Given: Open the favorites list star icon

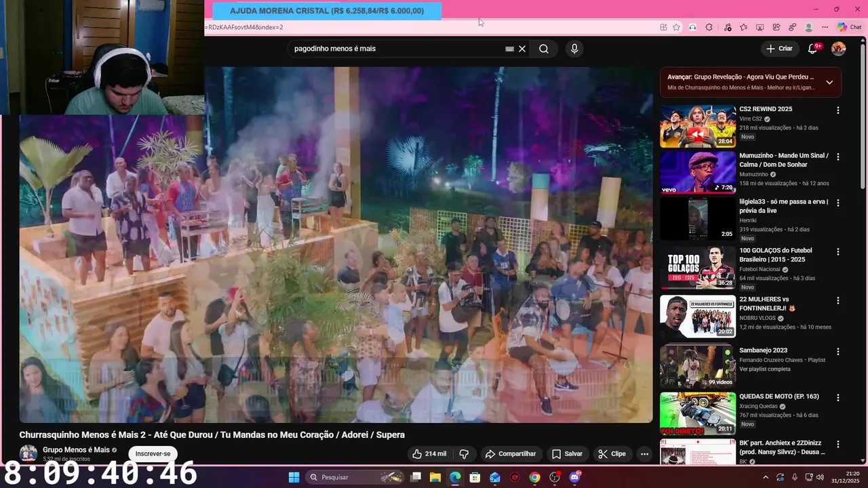Looking at the screenshot, I should [744, 27].
